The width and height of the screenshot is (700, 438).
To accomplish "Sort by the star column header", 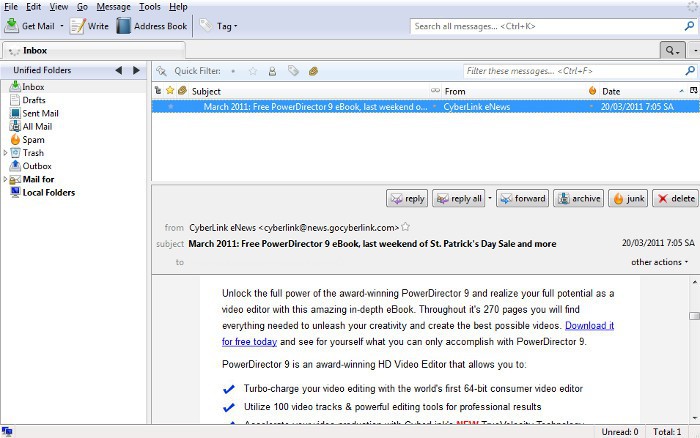I will tap(170, 91).
